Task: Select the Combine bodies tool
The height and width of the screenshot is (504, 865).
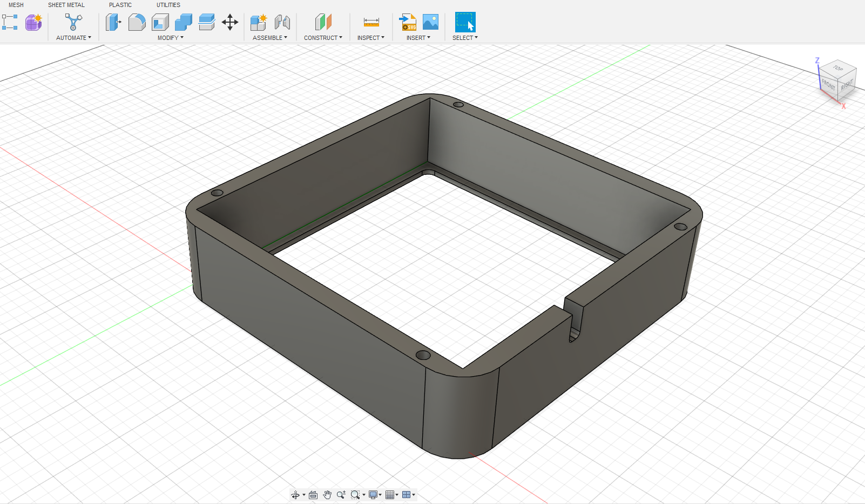Action: click(x=184, y=22)
